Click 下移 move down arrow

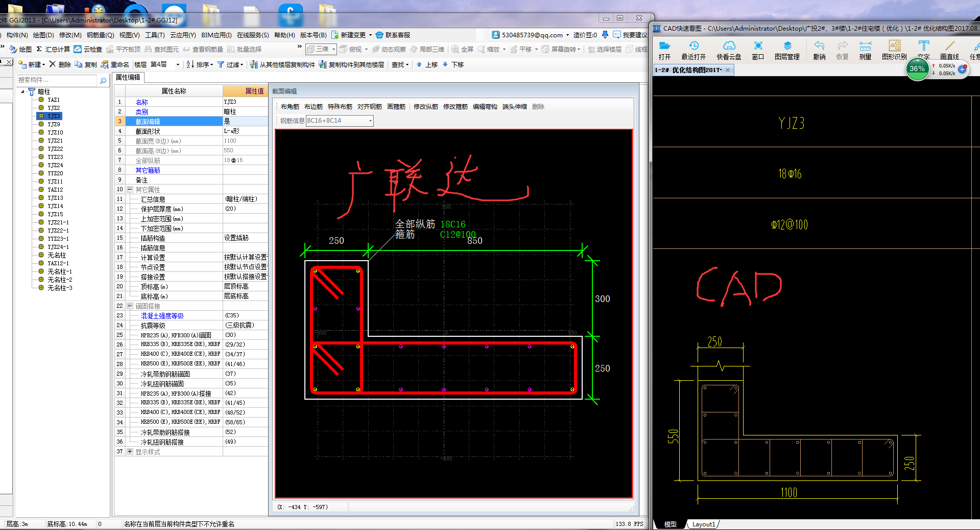pyautogui.click(x=453, y=64)
